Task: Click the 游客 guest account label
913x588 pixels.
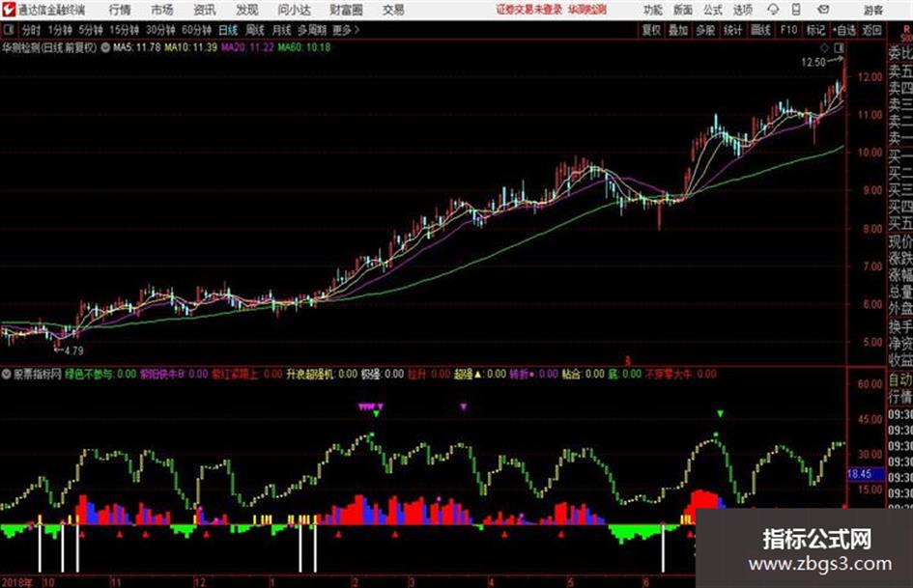Action: click(x=872, y=10)
